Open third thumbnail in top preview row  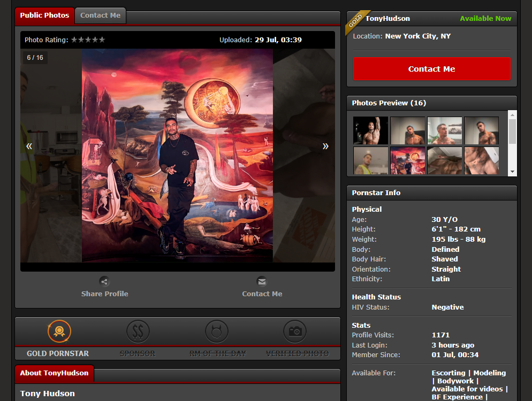[x=444, y=130]
